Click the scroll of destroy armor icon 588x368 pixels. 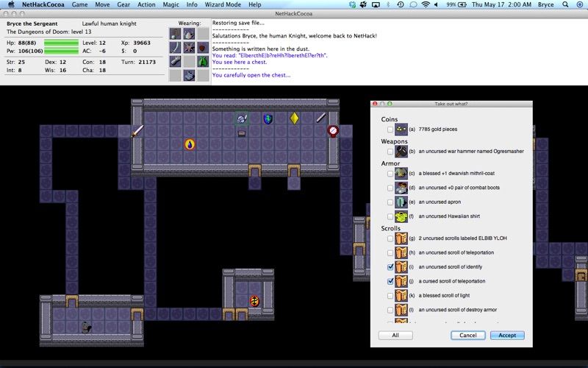point(401,310)
